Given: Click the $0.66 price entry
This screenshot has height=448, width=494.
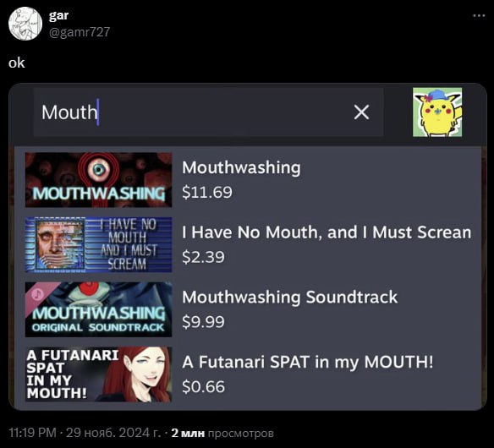Looking at the screenshot, I should (x=203, y=386).
